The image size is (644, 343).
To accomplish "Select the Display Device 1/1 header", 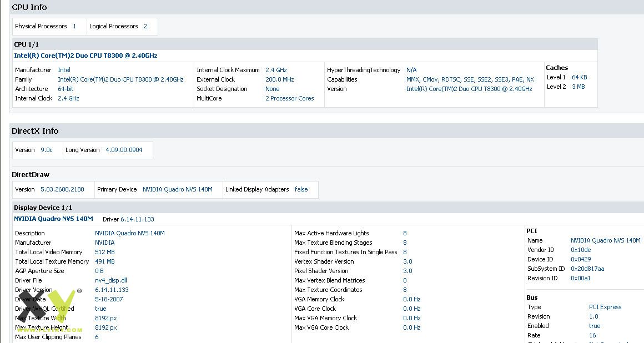I will (x=43, y=208).
